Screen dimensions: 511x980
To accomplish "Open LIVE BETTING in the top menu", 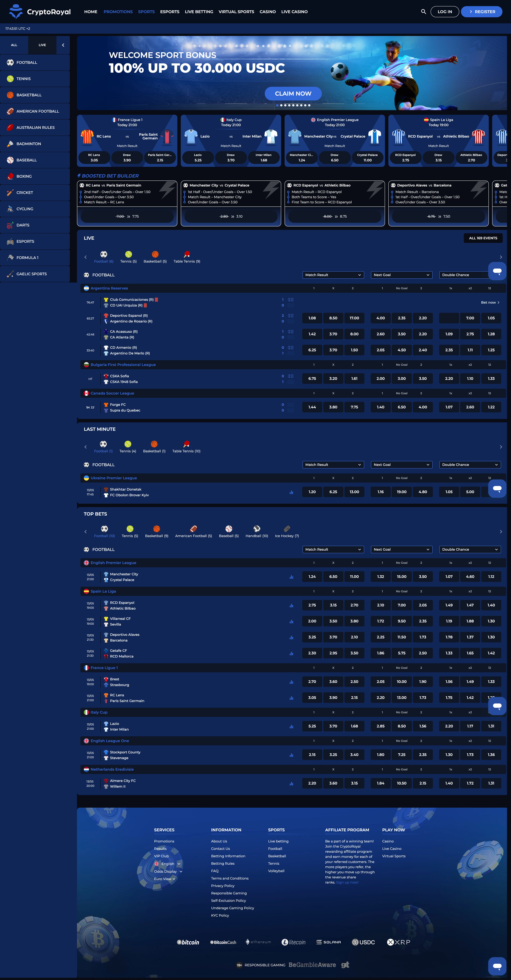I will coord(199,12).
